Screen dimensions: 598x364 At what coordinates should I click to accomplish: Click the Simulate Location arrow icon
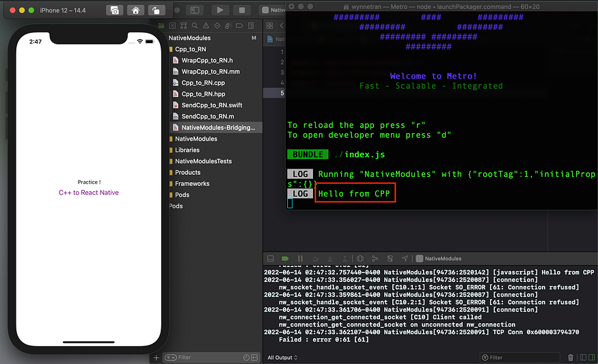click(x=405, y=258)
